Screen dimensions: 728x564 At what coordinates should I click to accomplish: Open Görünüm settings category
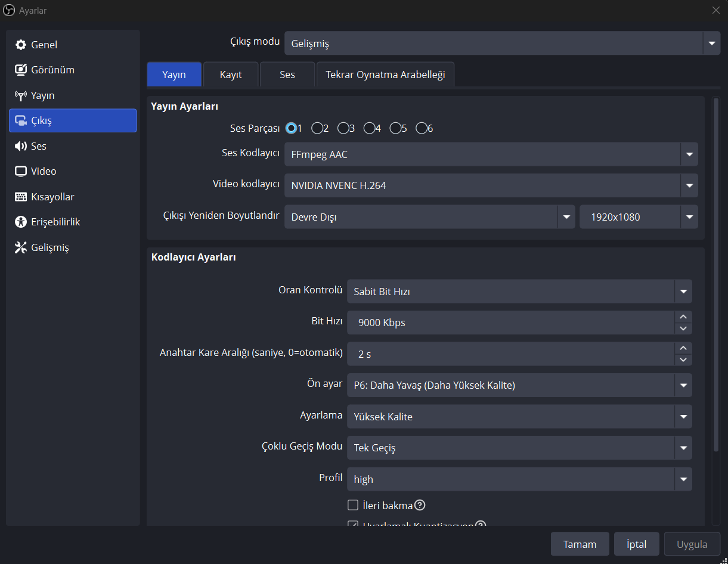pos(73,70)
